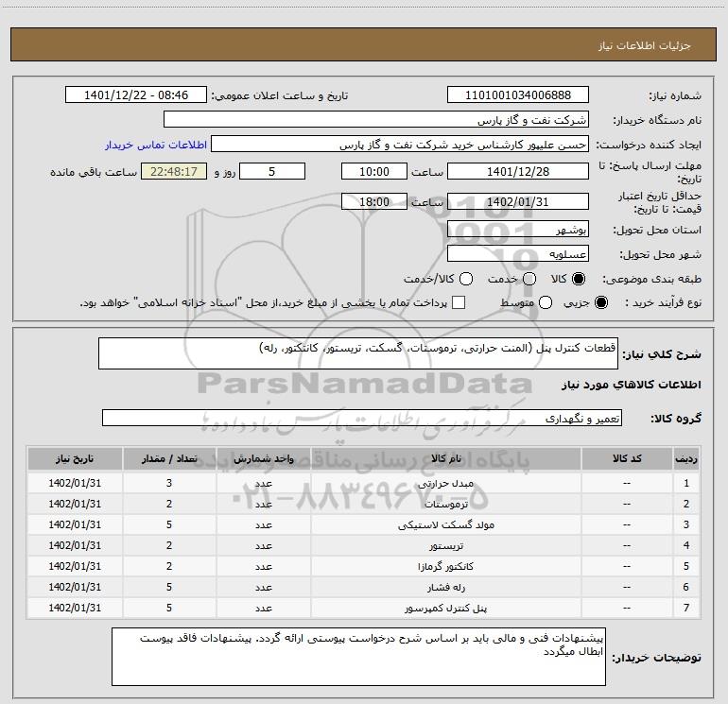Click the اطلاعات کالاهای مورد نیاز section heading
Screen dimensions: 728x704
pos(631,385)
